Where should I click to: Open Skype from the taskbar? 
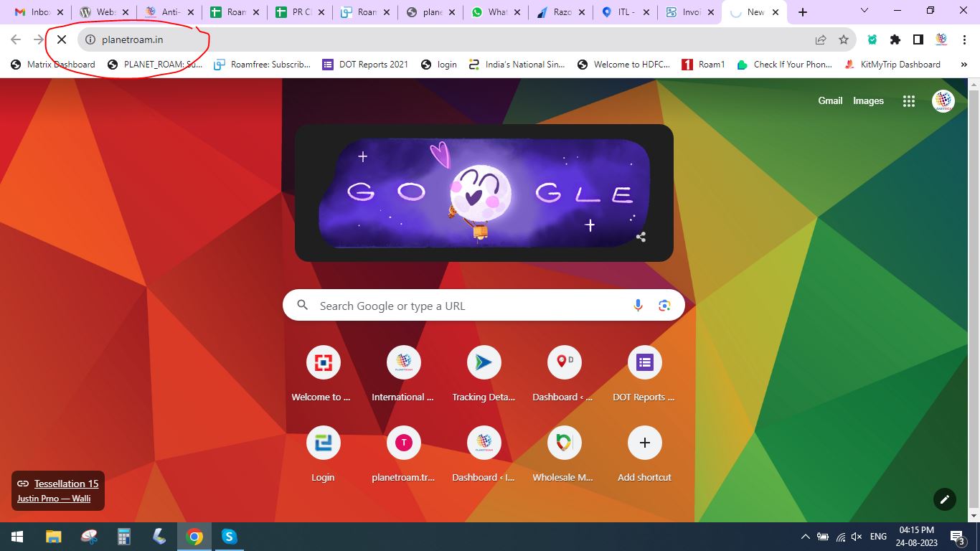point(230,537)
